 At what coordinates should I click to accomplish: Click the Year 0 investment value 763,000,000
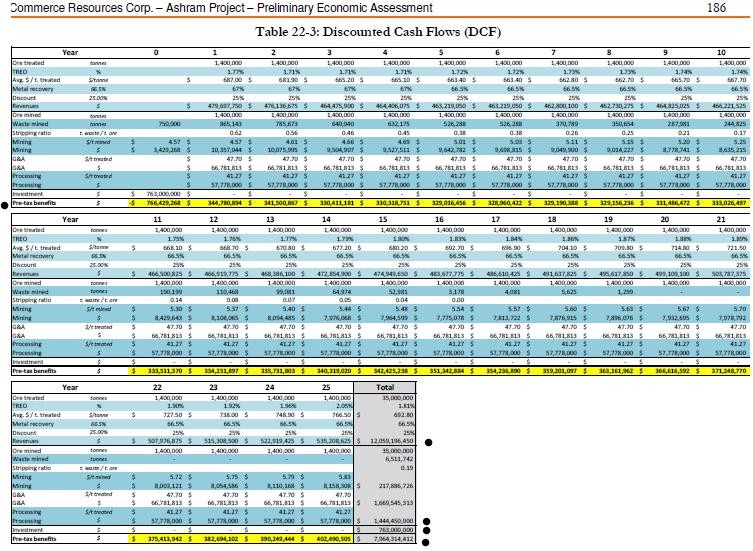(163, 194)
